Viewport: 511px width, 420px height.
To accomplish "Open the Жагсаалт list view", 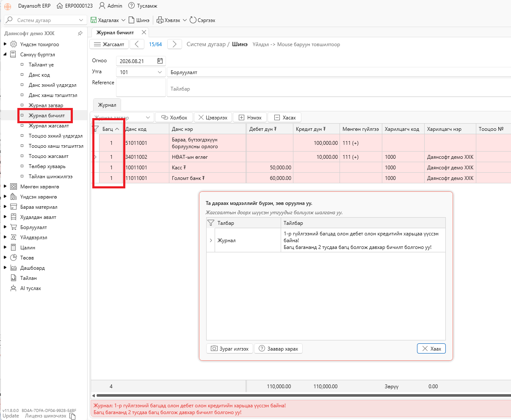I will (x=109, y=44).
